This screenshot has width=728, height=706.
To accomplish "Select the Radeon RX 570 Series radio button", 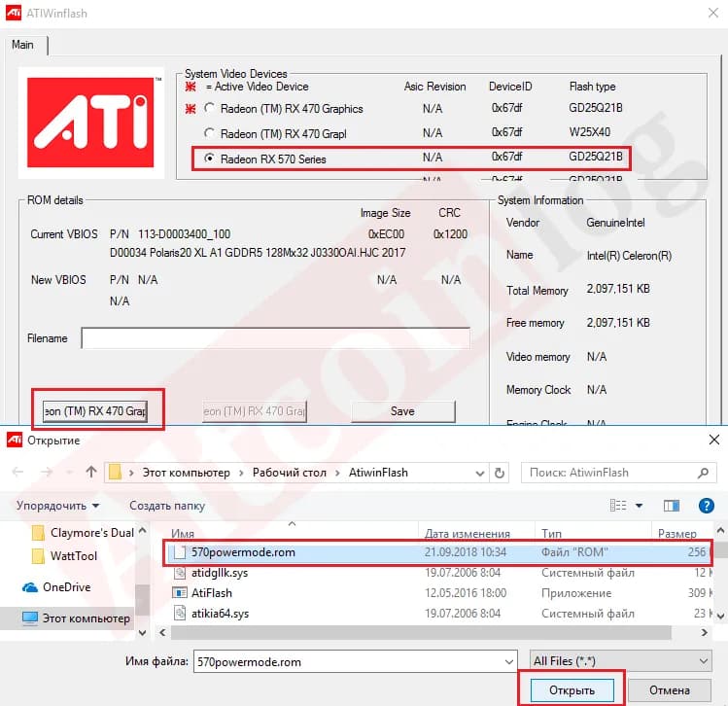I will pos(209,159).
